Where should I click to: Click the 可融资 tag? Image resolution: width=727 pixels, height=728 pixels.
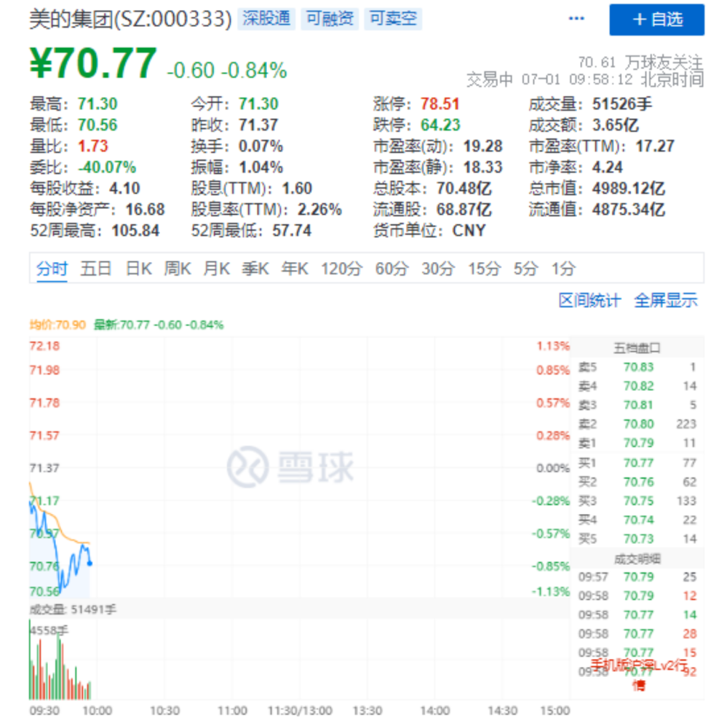[x=330, y=19]
